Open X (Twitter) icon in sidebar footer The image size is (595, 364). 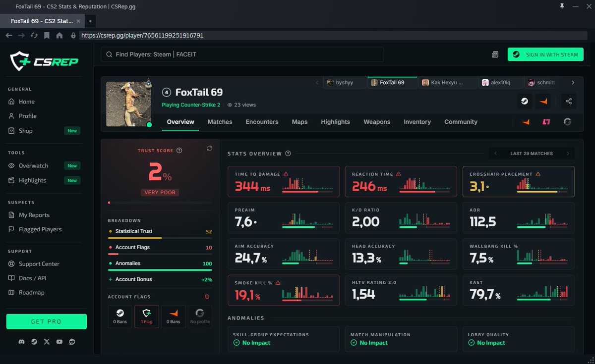click(x=47, y=342)
